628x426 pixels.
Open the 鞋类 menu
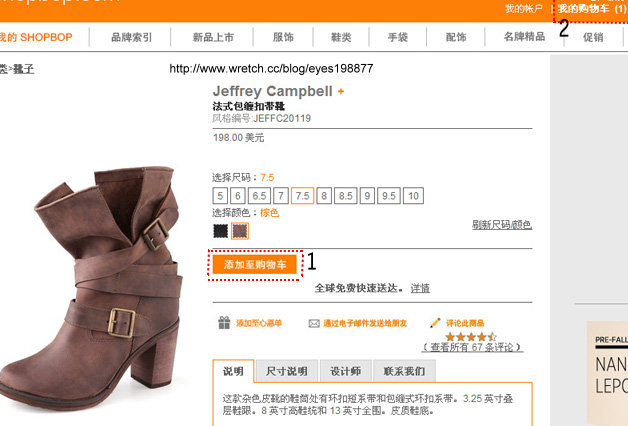point(341,37)
